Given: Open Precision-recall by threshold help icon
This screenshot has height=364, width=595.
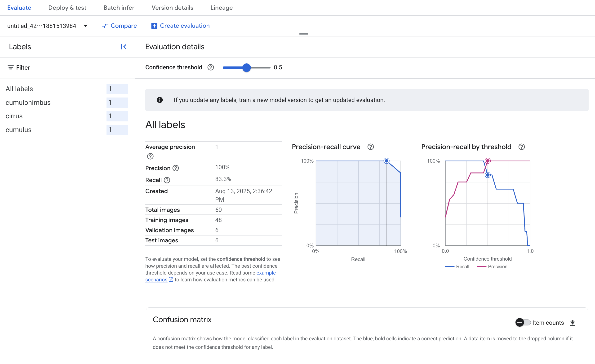Looking at the screenshot, I should (521, 147).
